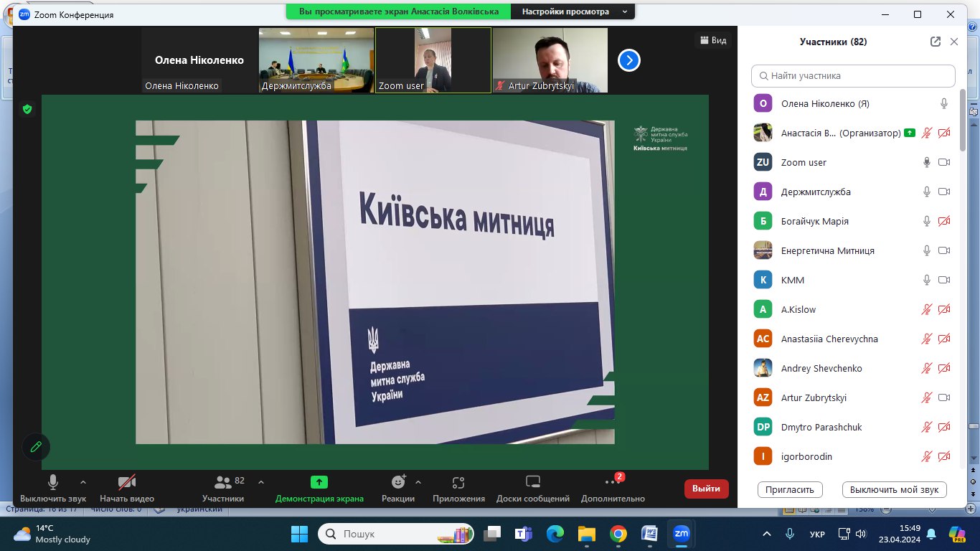The image size is (980, 551).
Task: Expand participants options chevron in toolbar
Action: [x=261, y=482]
